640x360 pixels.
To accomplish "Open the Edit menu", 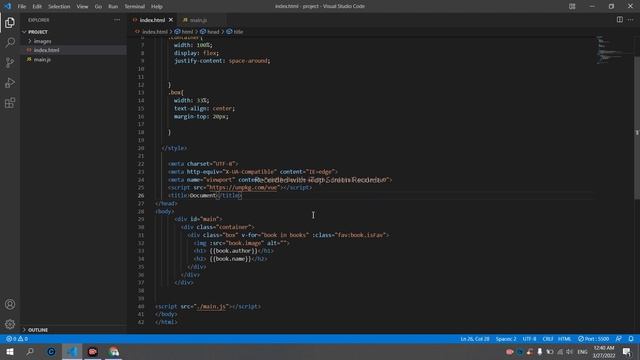I will pos(37,7).
